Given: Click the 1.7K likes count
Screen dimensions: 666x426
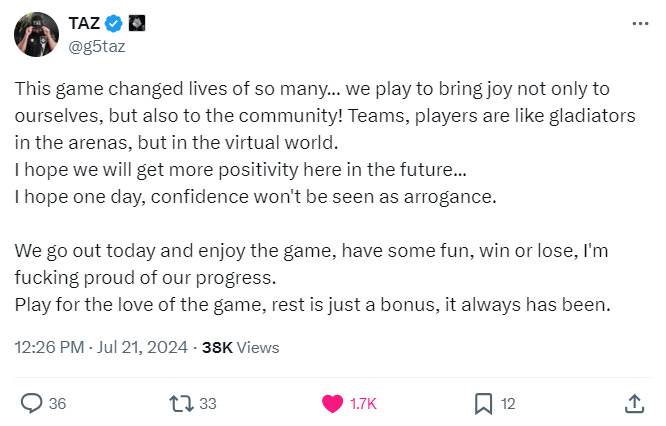Looking at the screenshot, I should click(364, 404).
